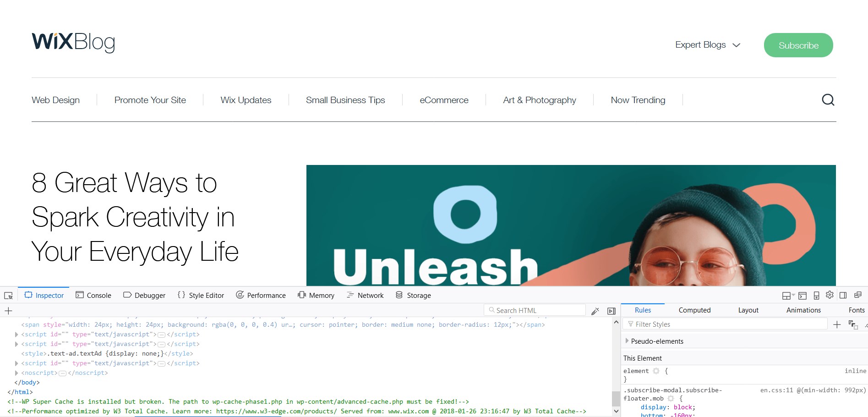
Task: Open the Art & Photography link
Action: click(x=540, y=100)
